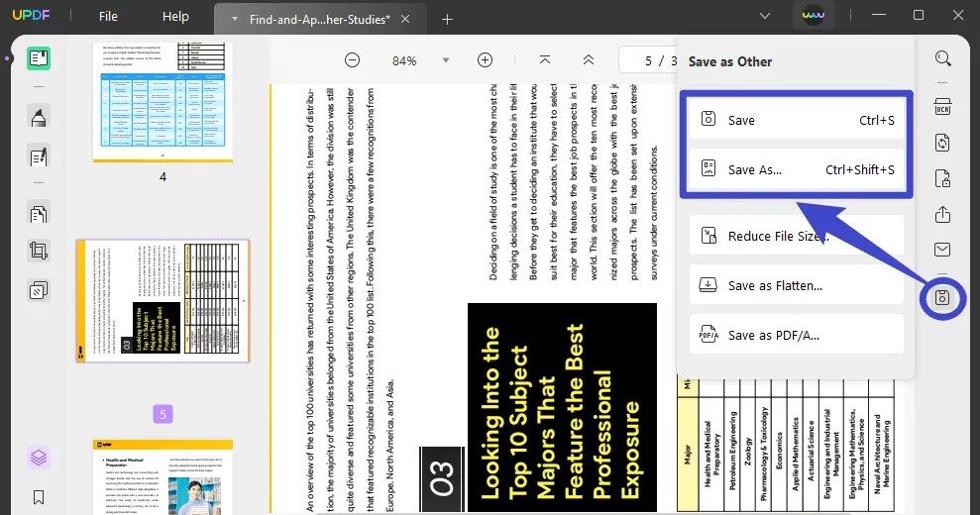980x515 pixels.
Task: Select Reduce File Size option
Action: pyautogui.click(x=797, y=236)
